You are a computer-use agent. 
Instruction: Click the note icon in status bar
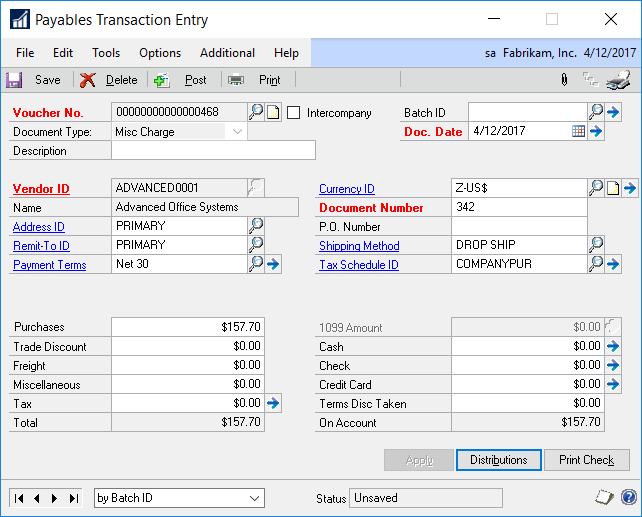click(x=603, y=497)
